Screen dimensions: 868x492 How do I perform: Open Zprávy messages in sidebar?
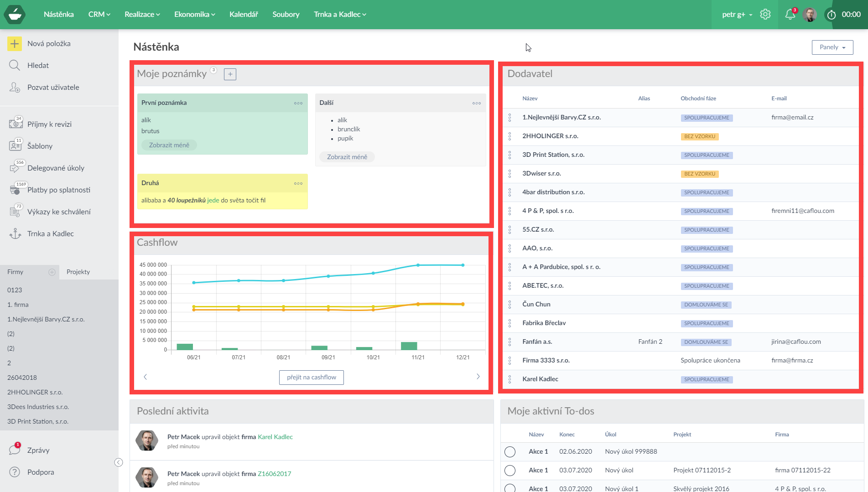[x=38, y=450]
